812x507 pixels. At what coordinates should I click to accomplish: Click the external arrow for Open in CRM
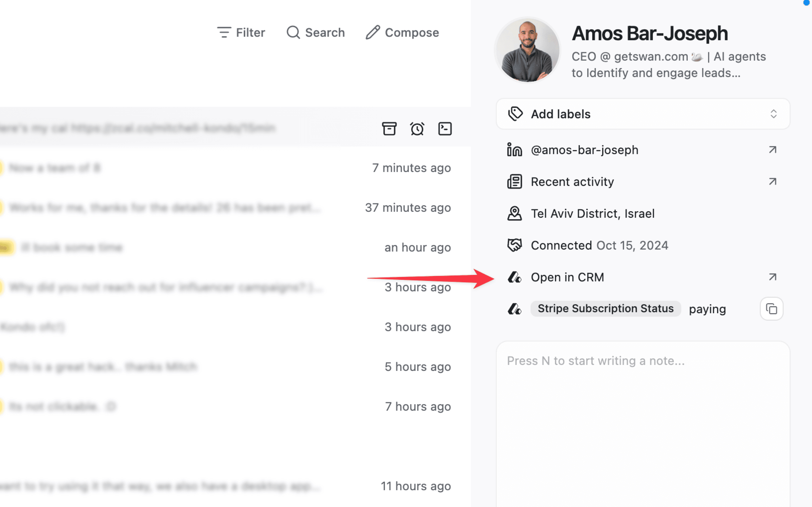[x=773, y=277]
